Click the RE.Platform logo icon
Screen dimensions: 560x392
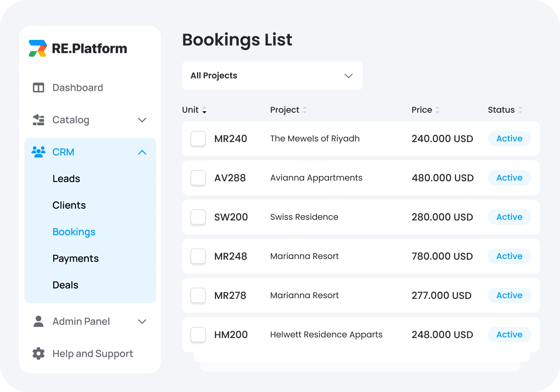(37, 48)
